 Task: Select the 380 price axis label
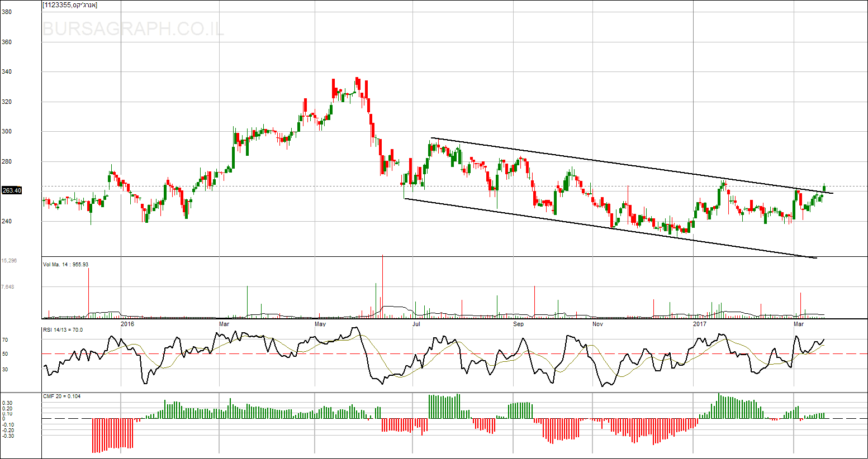pos(7,12)
